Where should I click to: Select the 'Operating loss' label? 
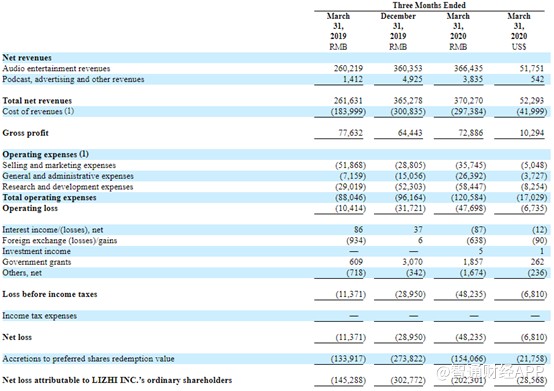(30, 208)
